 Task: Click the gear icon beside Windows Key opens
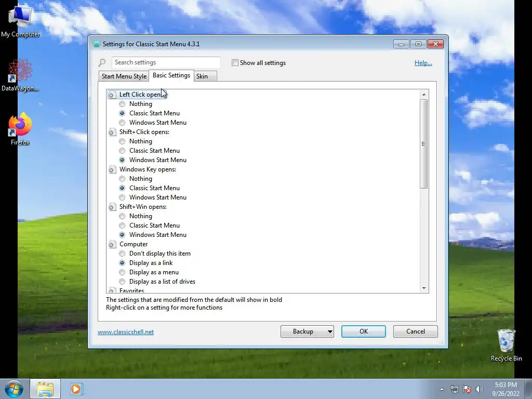pos(112,169)
